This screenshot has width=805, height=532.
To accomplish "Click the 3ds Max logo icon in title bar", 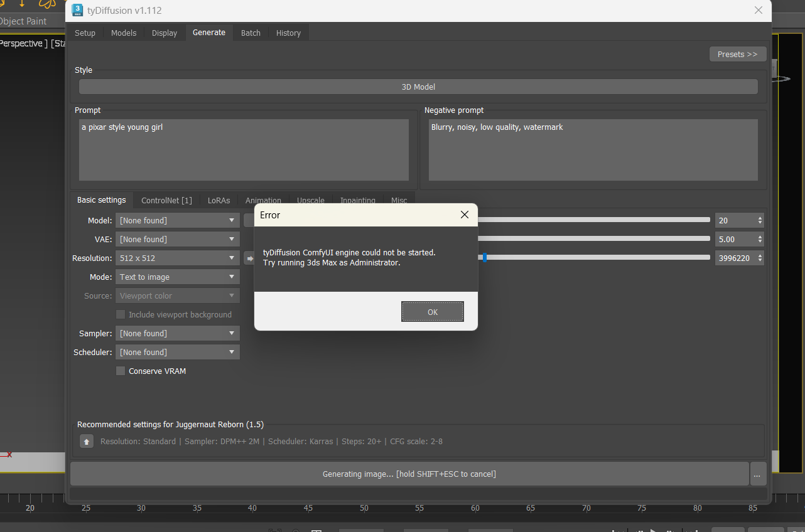I will pyautogui.click(x=77, y=10).
